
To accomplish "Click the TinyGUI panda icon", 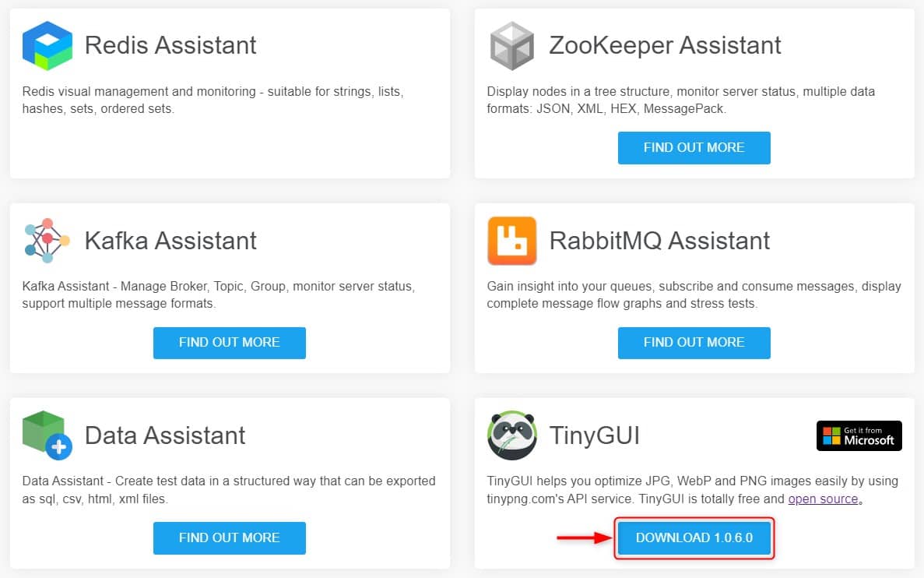I will (x=512, y=435).
